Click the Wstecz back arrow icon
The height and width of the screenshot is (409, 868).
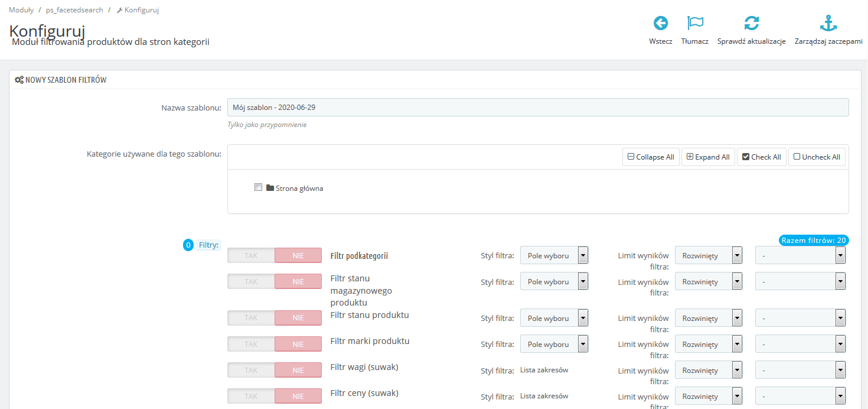click(x=660, y=23)
